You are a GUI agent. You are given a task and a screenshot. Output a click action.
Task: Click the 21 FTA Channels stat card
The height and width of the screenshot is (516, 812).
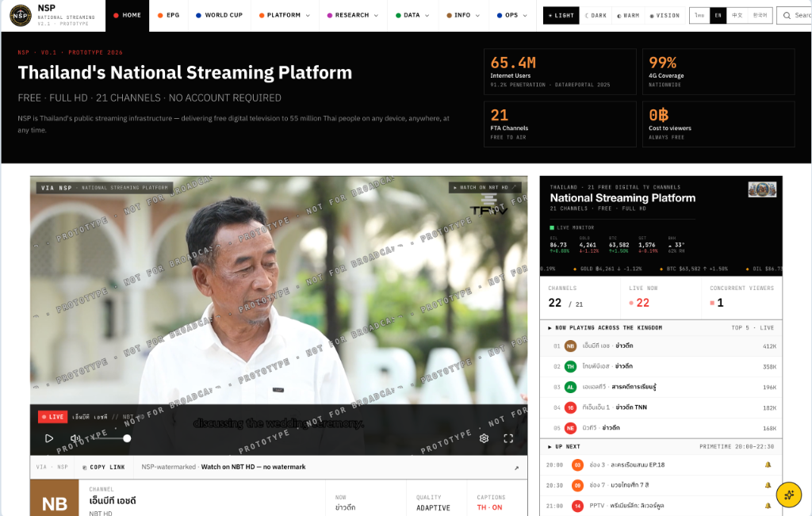(560, 124)
